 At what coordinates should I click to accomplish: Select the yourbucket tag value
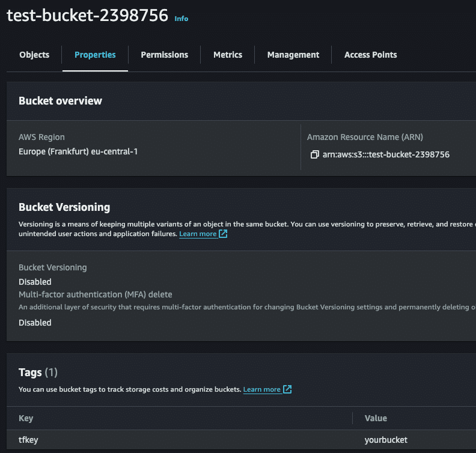[x=386, y=440]
